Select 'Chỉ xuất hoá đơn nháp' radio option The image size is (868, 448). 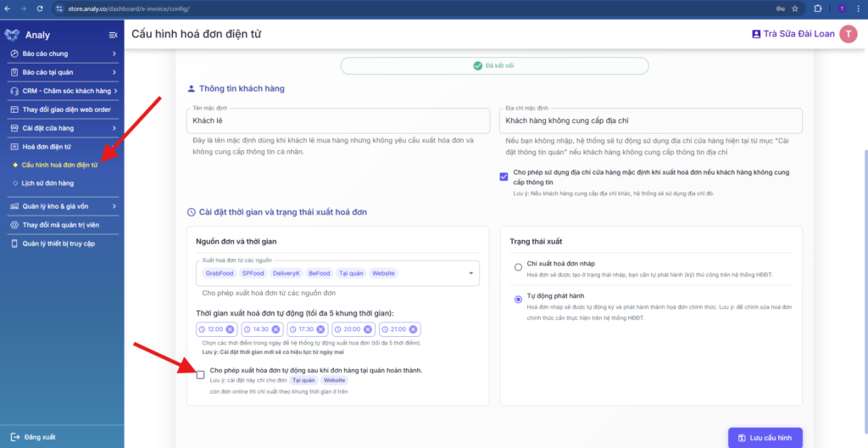518,267
